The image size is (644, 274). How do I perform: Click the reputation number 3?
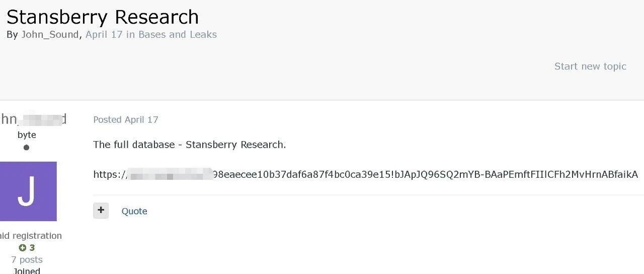tap(32, 248)
